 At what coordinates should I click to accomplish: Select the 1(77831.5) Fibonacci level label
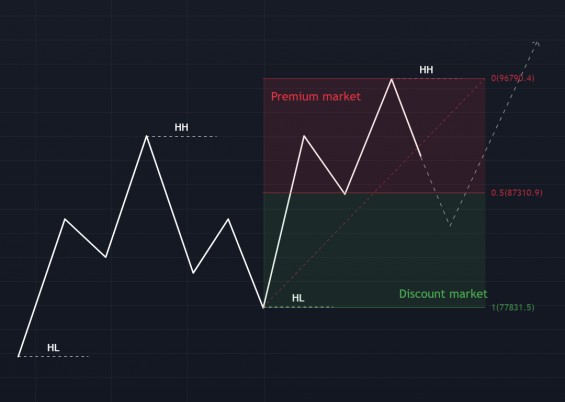513,307
